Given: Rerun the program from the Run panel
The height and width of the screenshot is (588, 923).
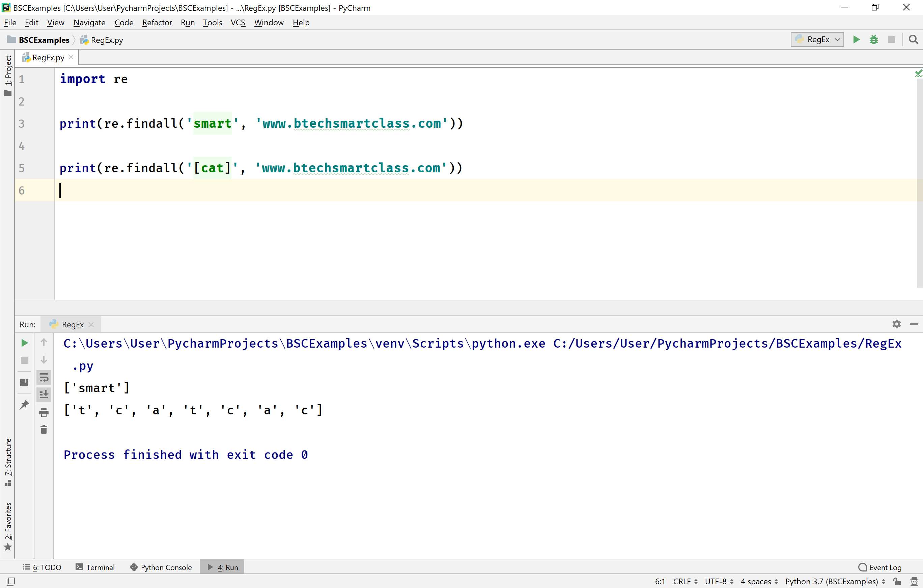Looking at the screenshot, I should tap(24, 343).
